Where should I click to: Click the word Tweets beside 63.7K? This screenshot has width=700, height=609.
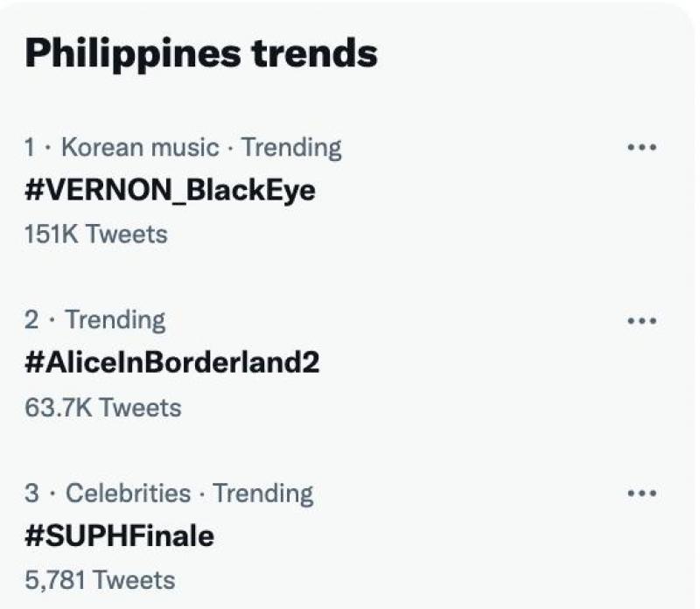pos(140,407)
